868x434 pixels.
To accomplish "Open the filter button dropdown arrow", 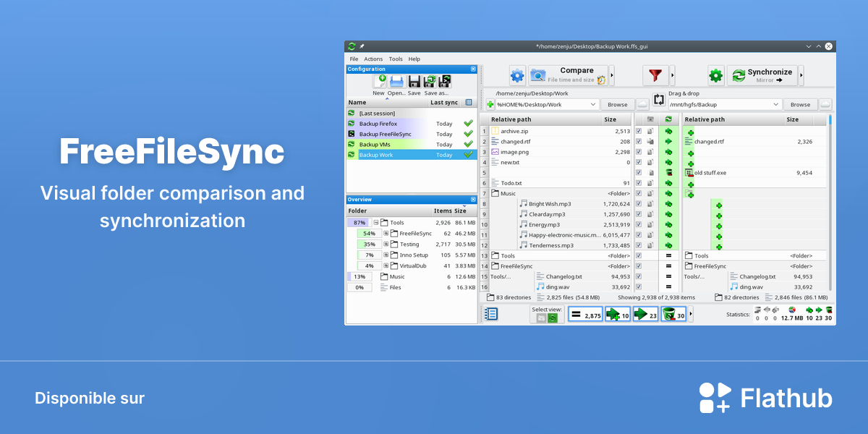I will coord(672,75).
